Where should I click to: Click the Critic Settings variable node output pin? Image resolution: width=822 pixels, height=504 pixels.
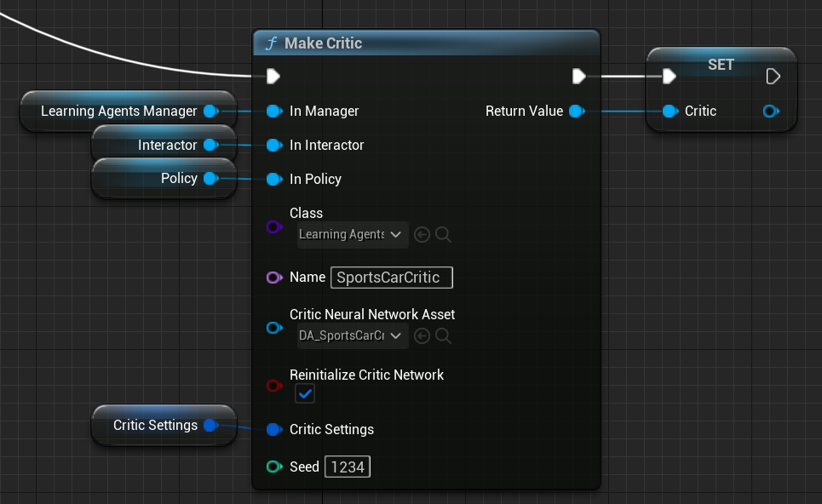pyautogui.click(x=210, y=426)
